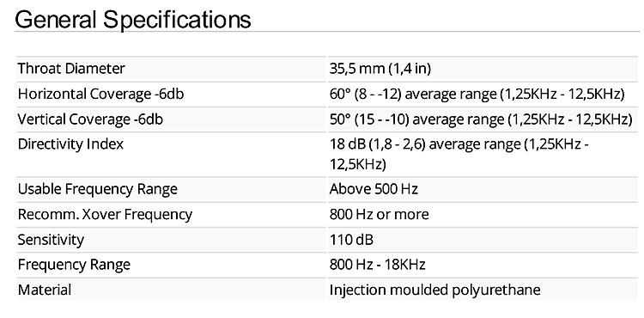Select the Horizontal Coverage -6db label
This screenshot has width=644, height=318.
tap(100, 94)
